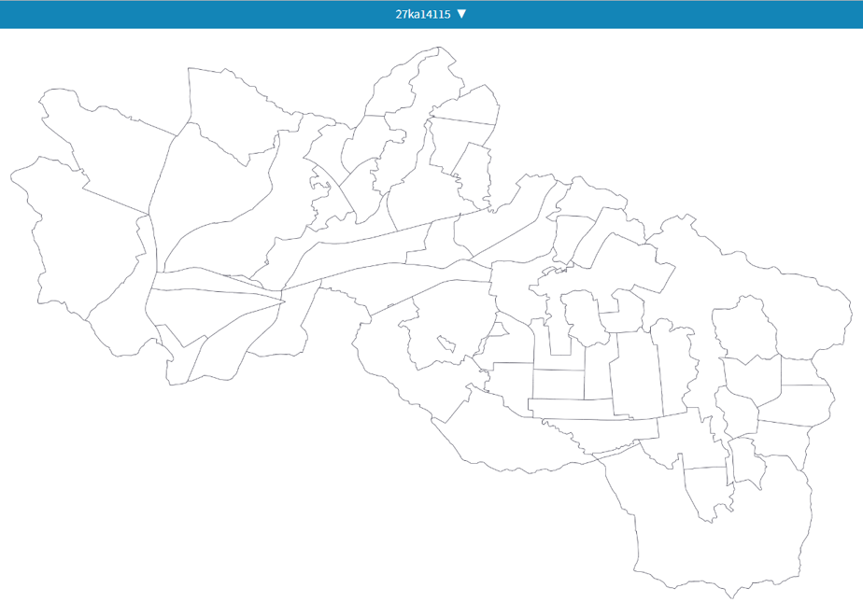Select the square district in the rectangular grid cluster
The height and width of the screenshot is (616, 863).
tap(559, 385)
